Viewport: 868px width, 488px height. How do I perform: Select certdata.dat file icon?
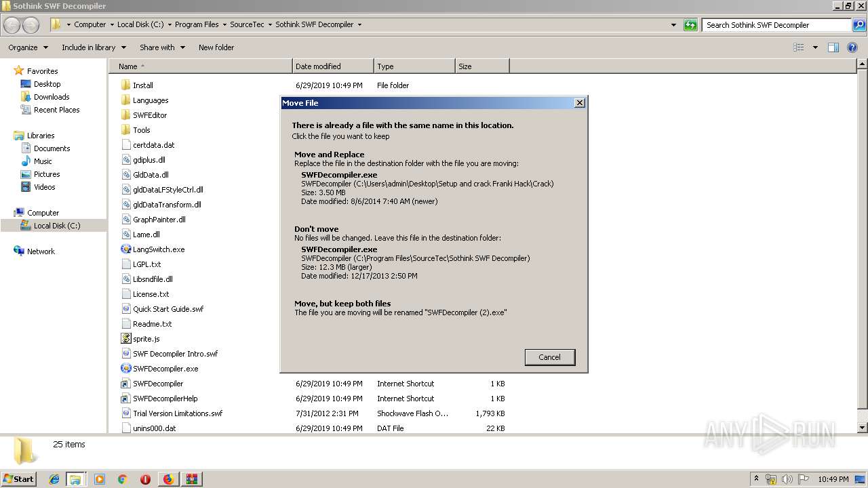pos(125,145)
